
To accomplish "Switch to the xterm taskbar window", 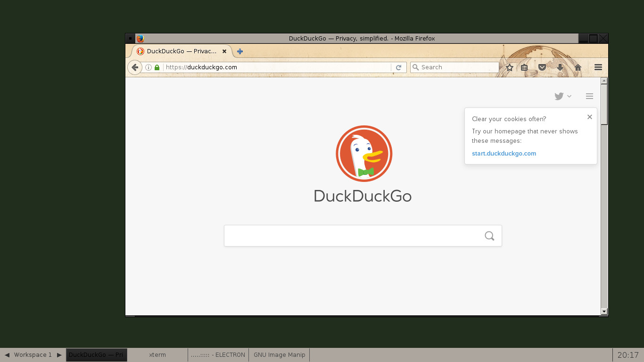I will pos(157,355).
